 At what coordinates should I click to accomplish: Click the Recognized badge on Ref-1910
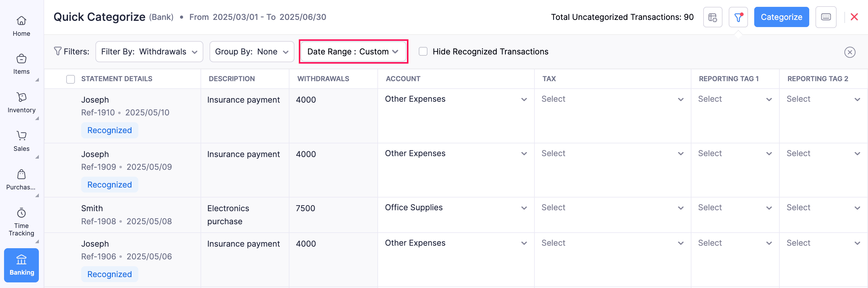pyautogui.click(x=109, y=130)
